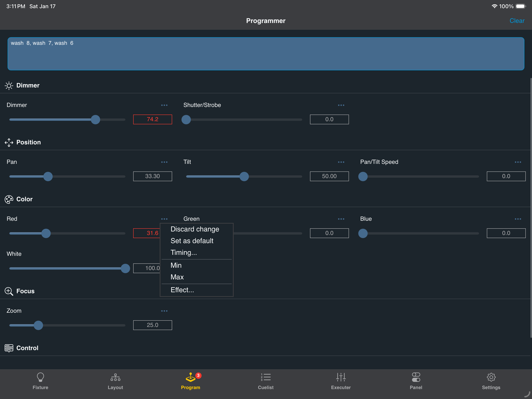
Task: Edit the Pan value 33.30
Action: pyautogui.click(x=152, y=176)
